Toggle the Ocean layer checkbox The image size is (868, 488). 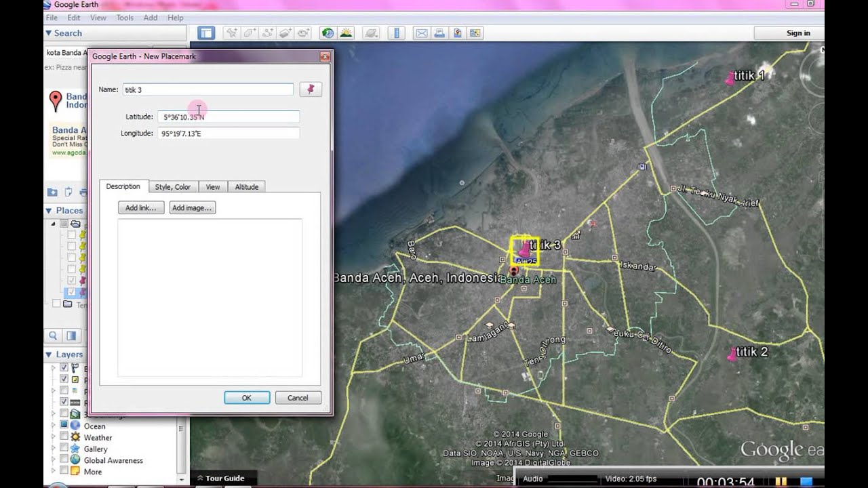(x=64, y=426)
